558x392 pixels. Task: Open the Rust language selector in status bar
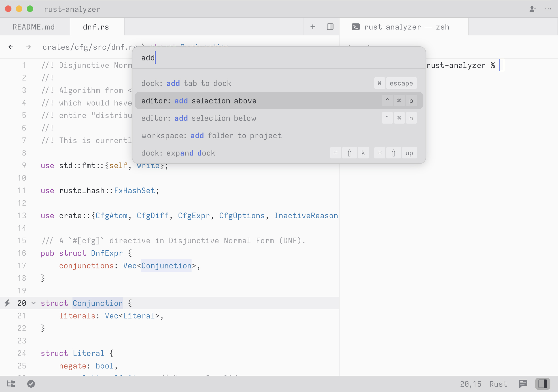498,384
